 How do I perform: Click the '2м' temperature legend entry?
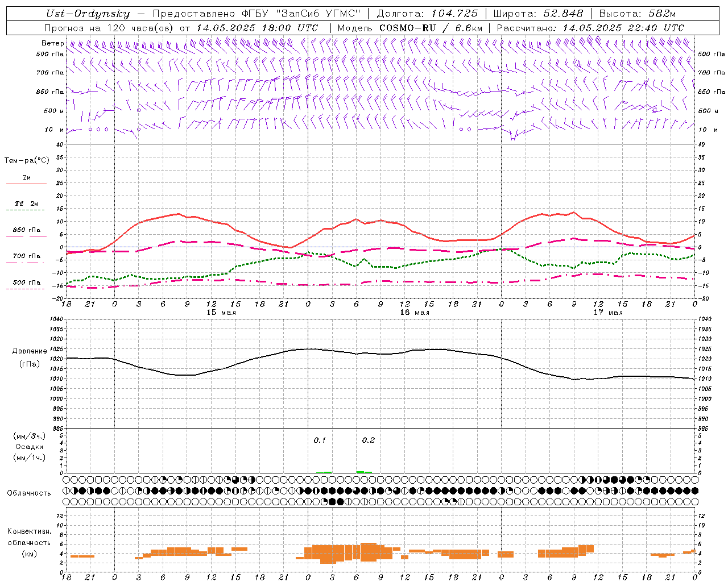[x=27, y=177]
